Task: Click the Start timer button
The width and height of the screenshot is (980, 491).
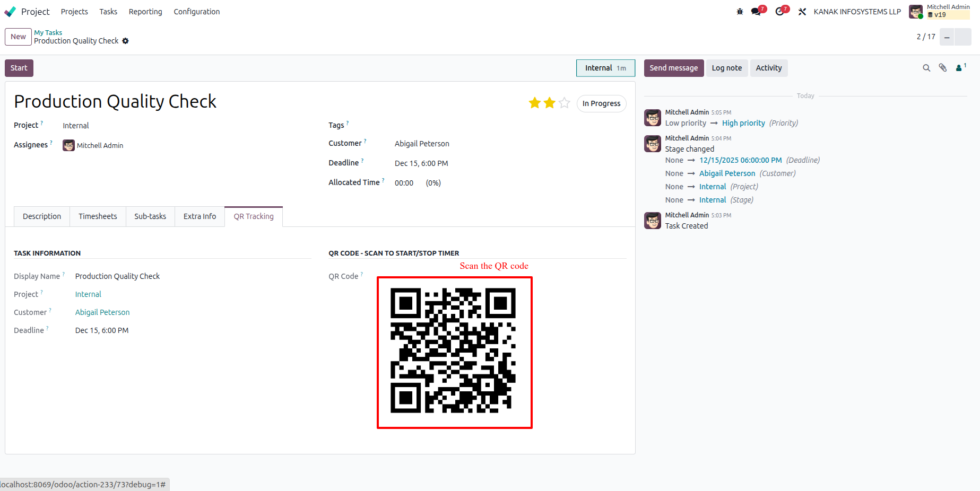Action: [19, 68]
